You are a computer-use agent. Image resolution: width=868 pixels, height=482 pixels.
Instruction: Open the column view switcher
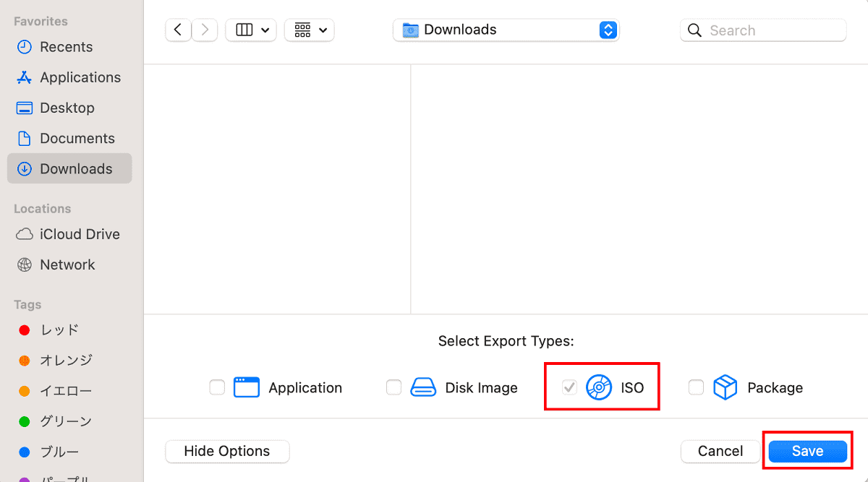251,30
